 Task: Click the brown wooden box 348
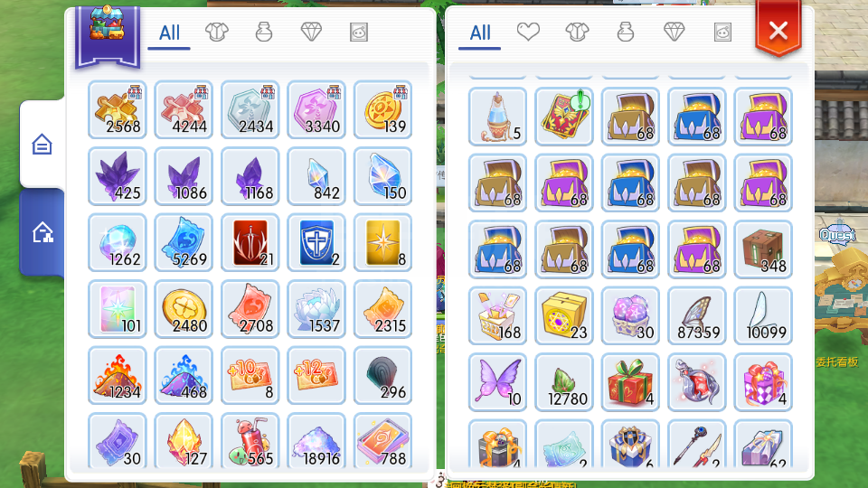[763, 249]
